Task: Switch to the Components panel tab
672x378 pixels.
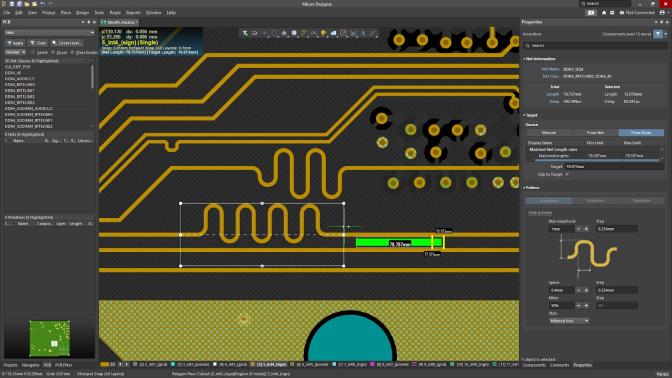Action: tap(534, 365)
